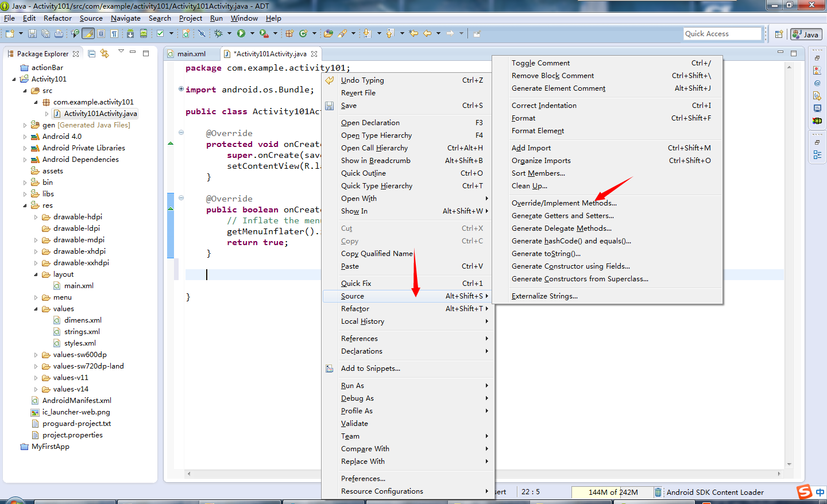Collapse the src folder tree node

pyautogui.click(x=25, y=91)
